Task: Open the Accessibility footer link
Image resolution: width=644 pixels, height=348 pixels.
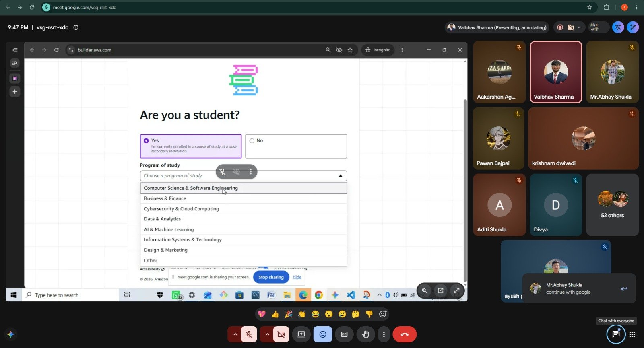Action: point(152,269)
